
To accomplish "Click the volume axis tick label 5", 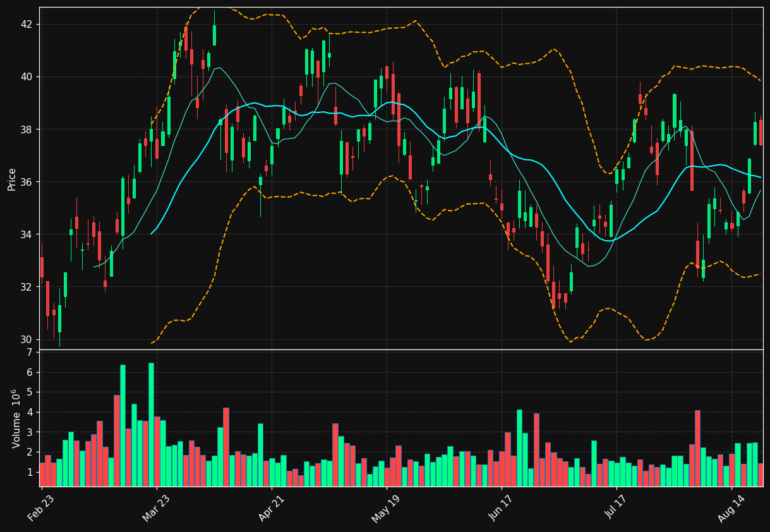I will [x=29, y=392].
